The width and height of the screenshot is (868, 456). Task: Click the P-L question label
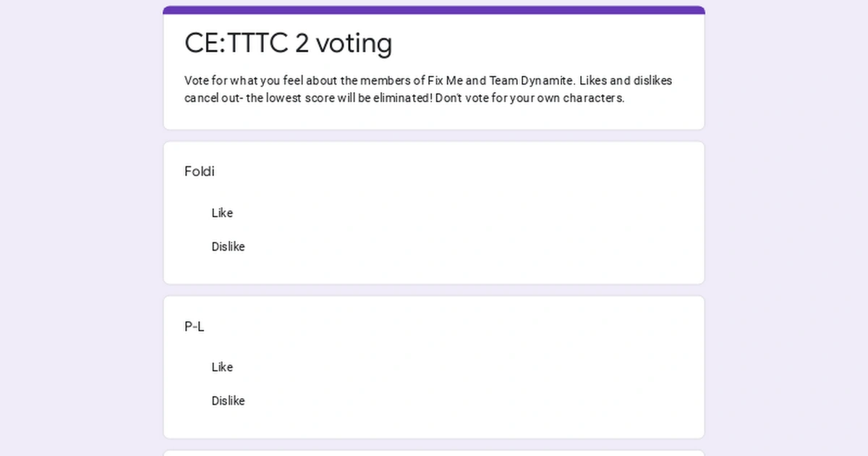click(193, 326)
